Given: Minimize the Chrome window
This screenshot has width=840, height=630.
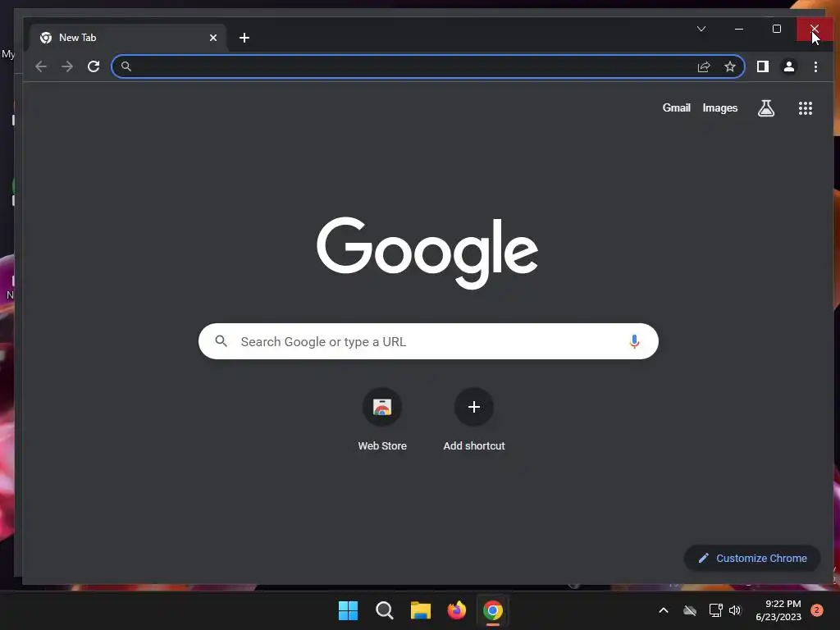Looking at the screenshot, I should (x=739, y=29).
